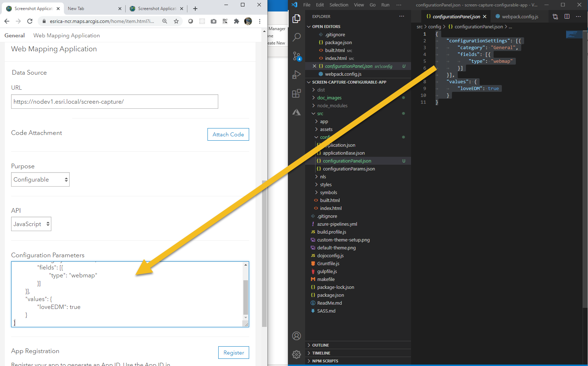Click zoom magnifier icon in address bar
This screenshot has height=366, width=588.
coord(165,21)
